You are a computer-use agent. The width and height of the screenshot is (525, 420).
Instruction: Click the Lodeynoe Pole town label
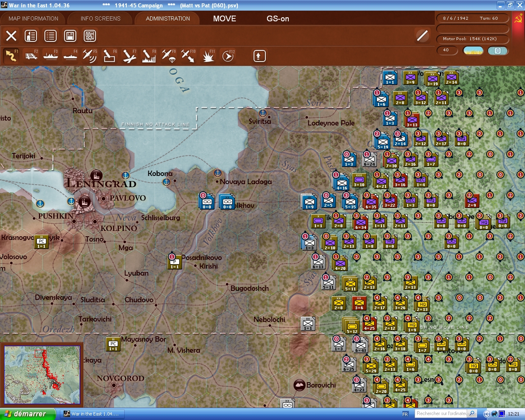coord(331,123)
